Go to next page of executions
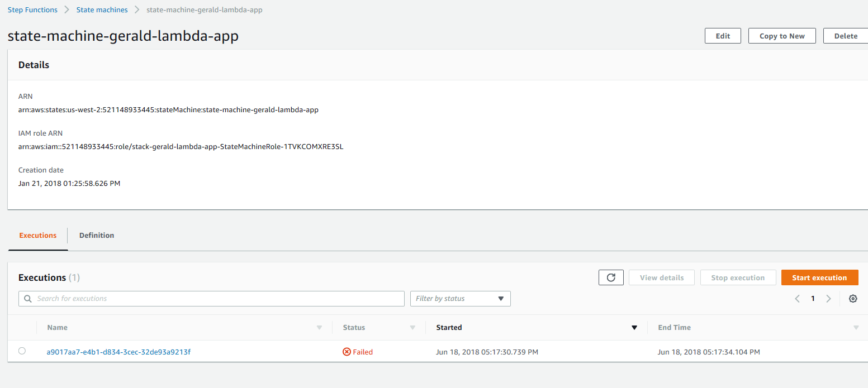This screenshot has width=868, height=388. (828, 299)
